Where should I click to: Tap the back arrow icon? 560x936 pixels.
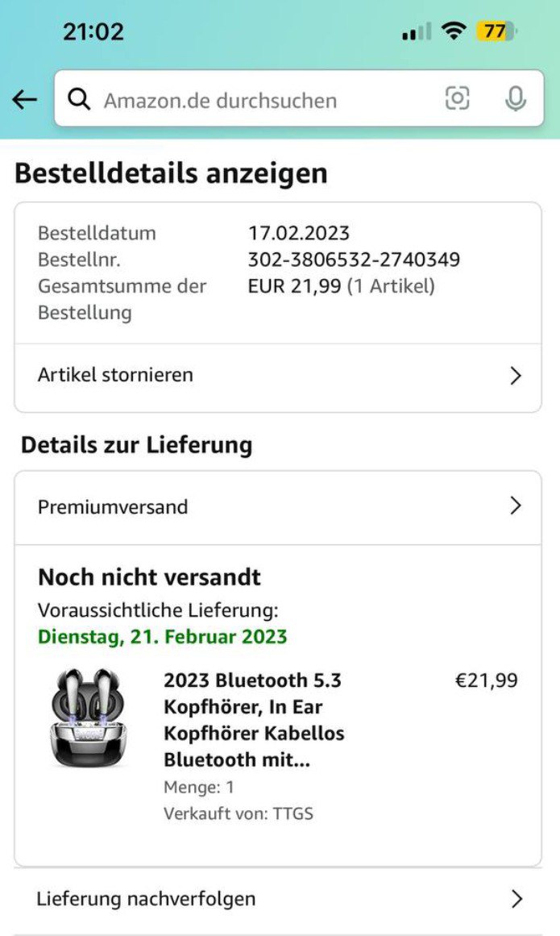25,99
